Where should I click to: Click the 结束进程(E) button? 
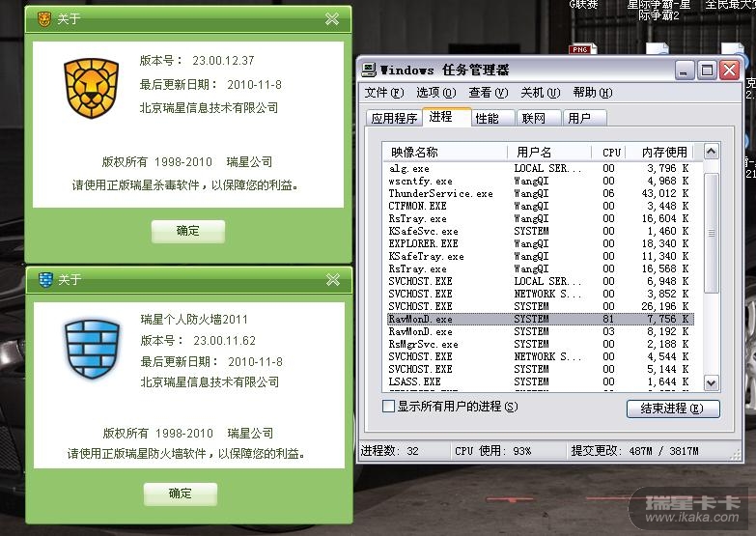click(x=673, y=409)
